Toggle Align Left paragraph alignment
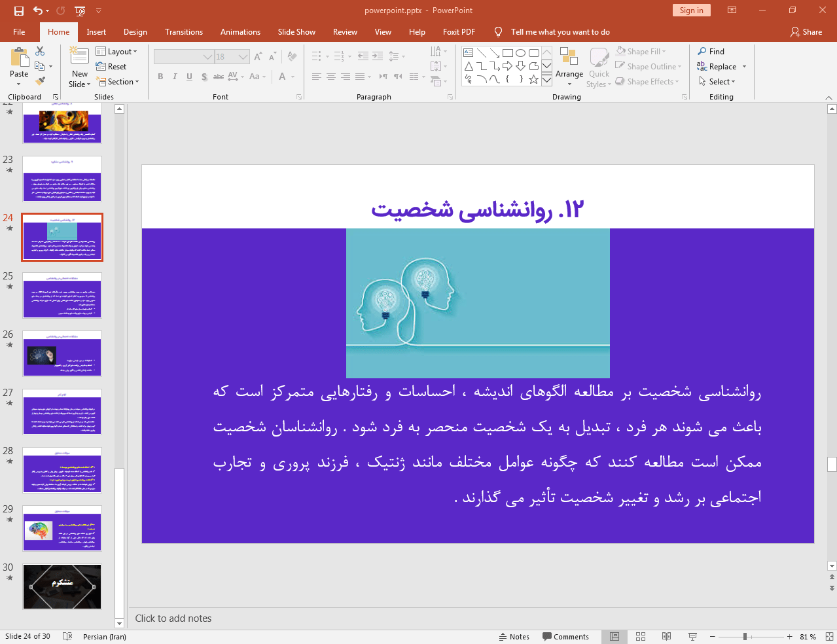The image size is (837, 644). (317, 77)
